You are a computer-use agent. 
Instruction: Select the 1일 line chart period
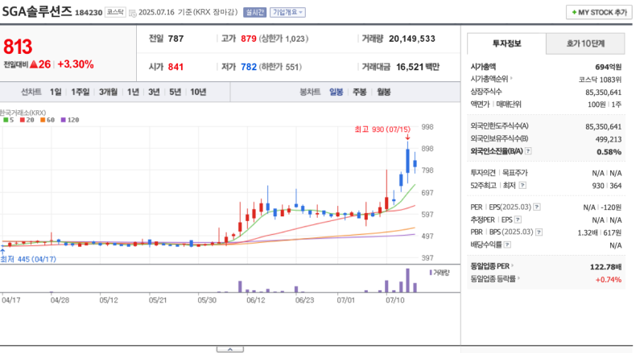[56, 92]
